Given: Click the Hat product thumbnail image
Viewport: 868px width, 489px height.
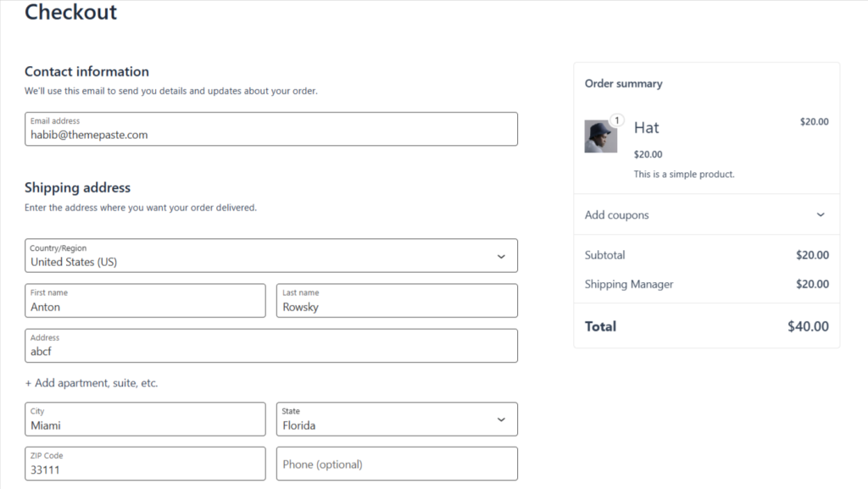Looking at the screenshot, I should (600, 136).
